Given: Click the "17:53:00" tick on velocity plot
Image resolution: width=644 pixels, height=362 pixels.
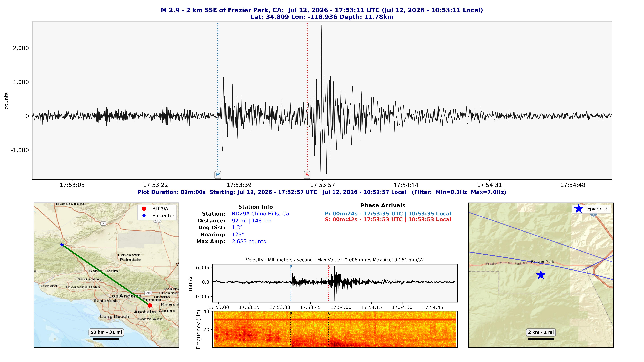Looking at the screenshot, I should (218, 308).
